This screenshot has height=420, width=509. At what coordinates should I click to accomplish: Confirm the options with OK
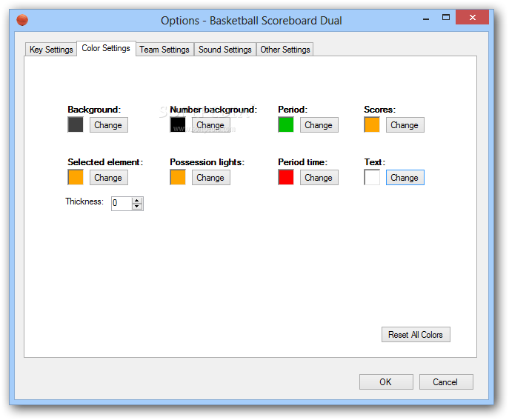386,381
